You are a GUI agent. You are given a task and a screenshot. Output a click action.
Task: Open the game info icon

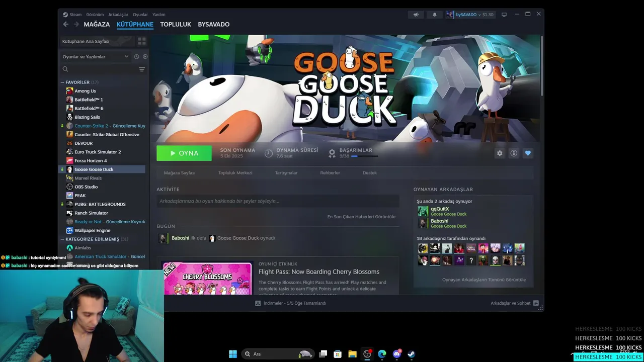point(514,153)
